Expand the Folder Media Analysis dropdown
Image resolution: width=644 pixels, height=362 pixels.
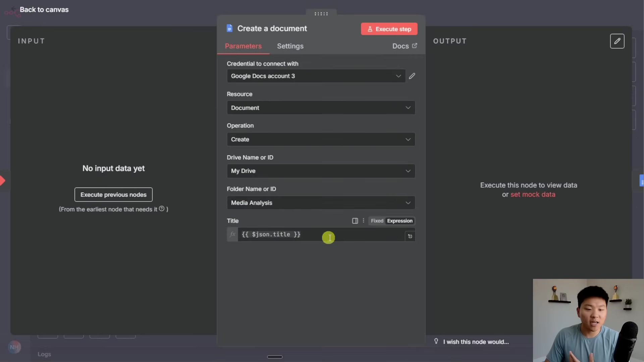(x=321, y=203)
